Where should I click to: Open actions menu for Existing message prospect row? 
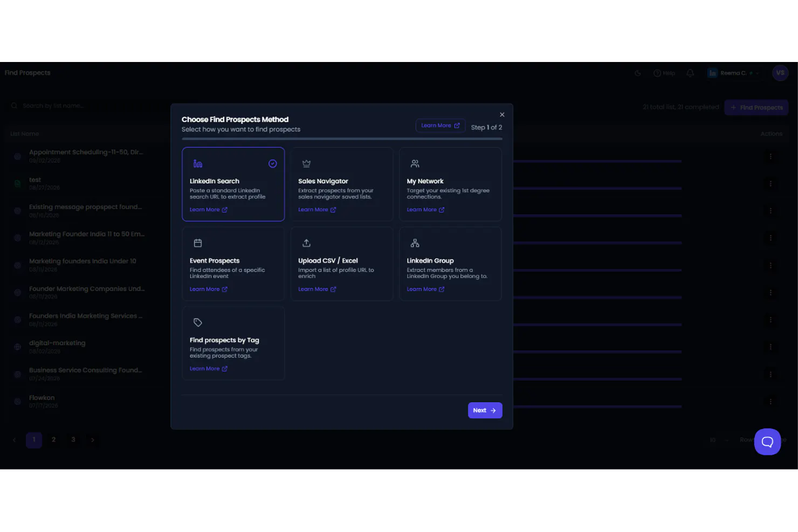[771, 211]
